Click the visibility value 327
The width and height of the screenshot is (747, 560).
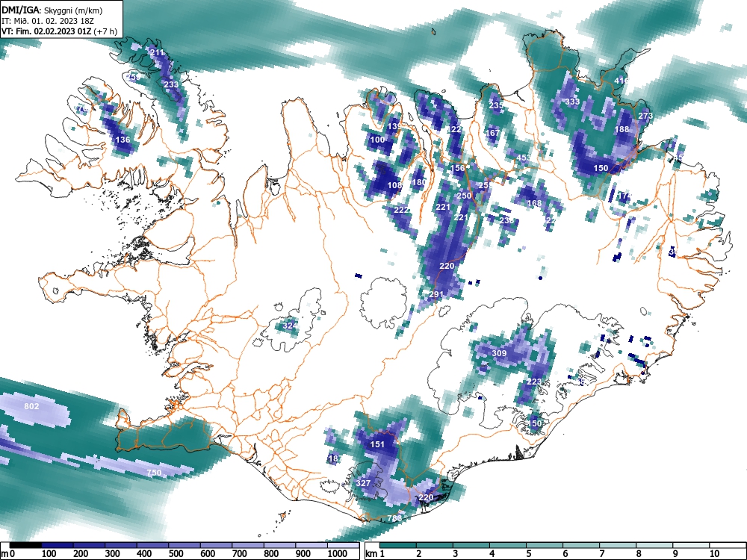(x=364, y=483)
